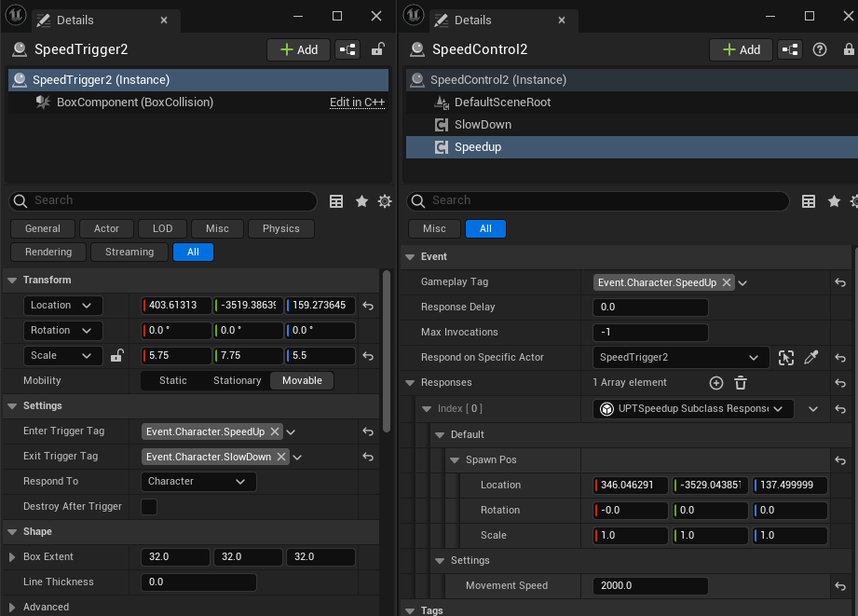Open the Respond on Specific Actor dropdown
Screen dimensions: 858x616
680,357
